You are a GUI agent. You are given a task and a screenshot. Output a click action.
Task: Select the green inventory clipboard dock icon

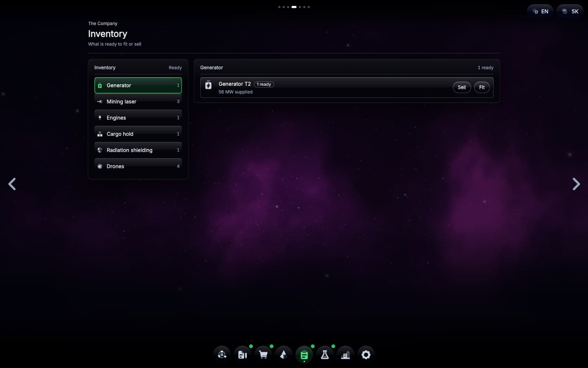304,355
